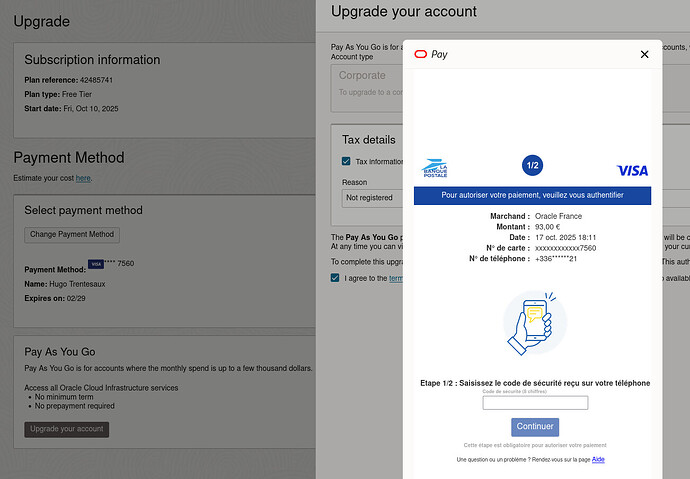This screenshot has height=479, width=690.
Task: Toggle the Tax information checkbox
Action: pyautogui.click(x=346, y=161)
